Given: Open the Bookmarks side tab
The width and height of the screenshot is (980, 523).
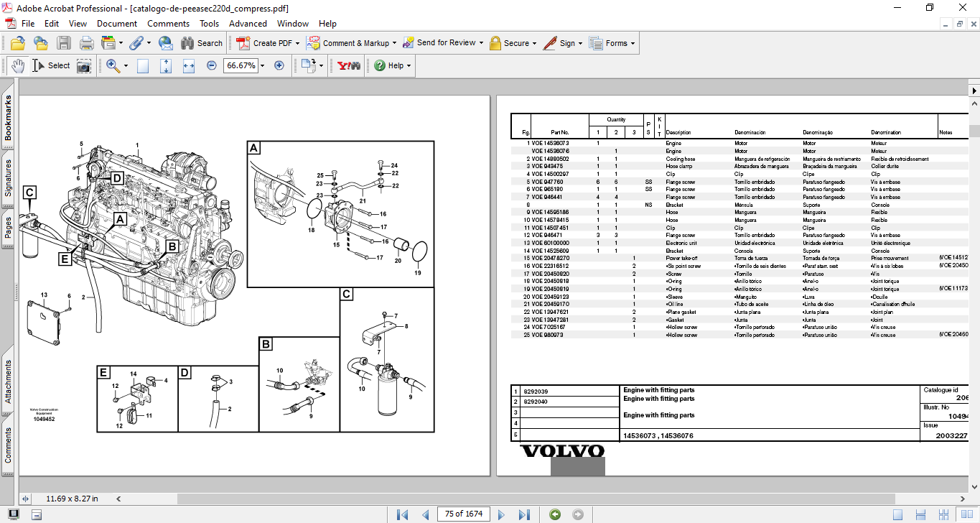Looking at the screenshot, I should click(x=9, y=117).
